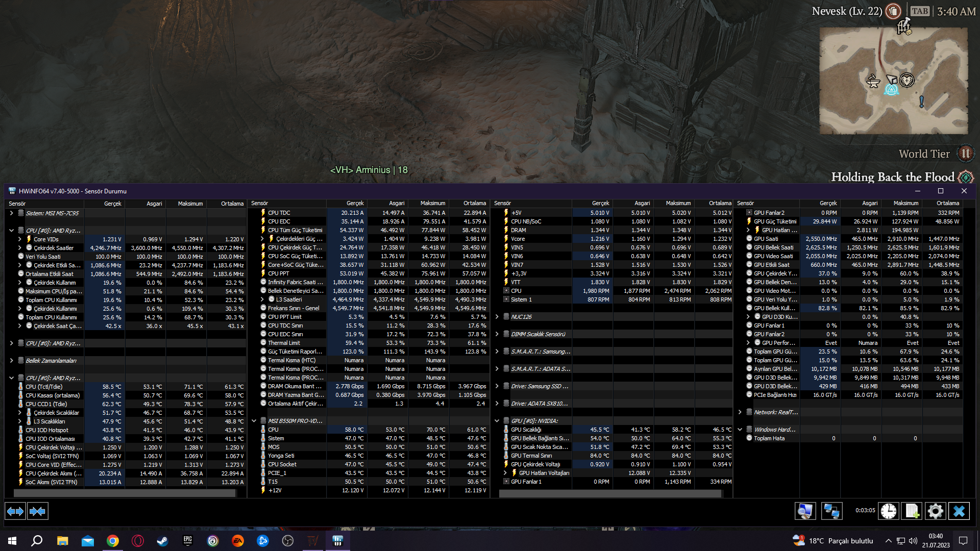Open Steam from the taskbar
980x551 pixels.
tap(162, 541)
